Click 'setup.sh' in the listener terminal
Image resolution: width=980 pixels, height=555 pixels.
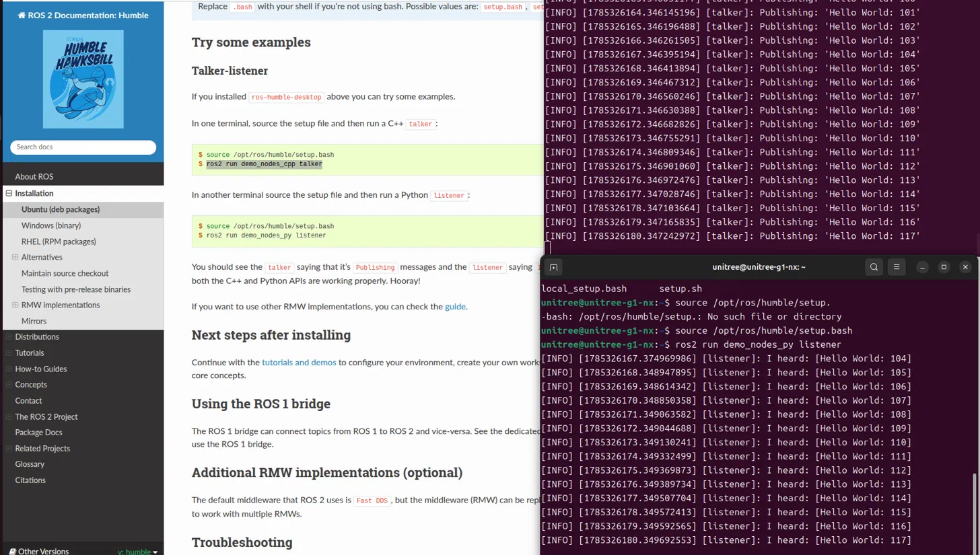click(x=680, y=289)
